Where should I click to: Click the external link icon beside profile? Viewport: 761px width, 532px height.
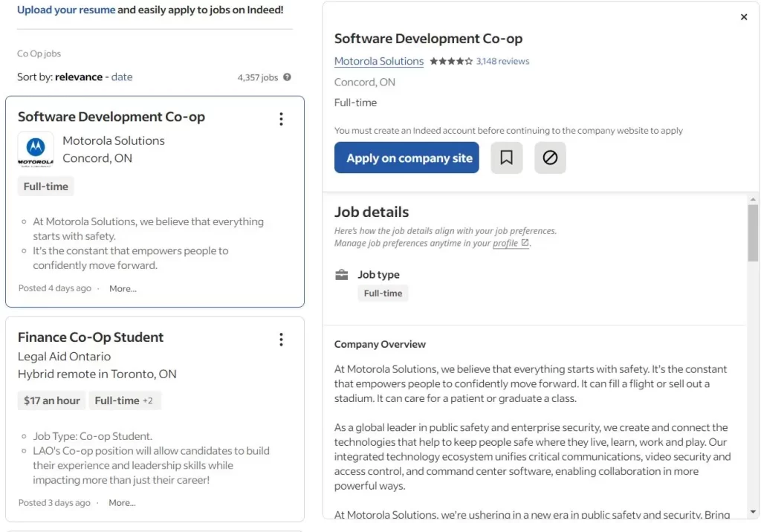525,243
